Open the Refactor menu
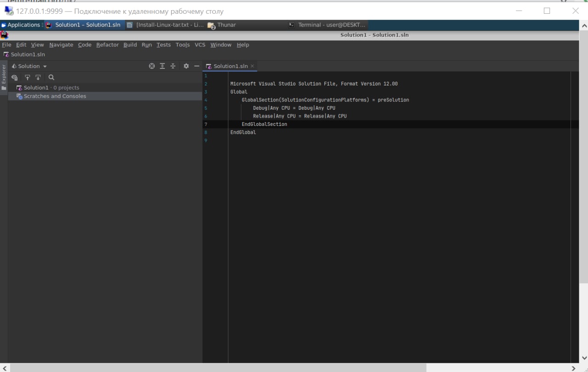Image resolution: width=588 pixels, height=372 pixels. coord(107,45)
